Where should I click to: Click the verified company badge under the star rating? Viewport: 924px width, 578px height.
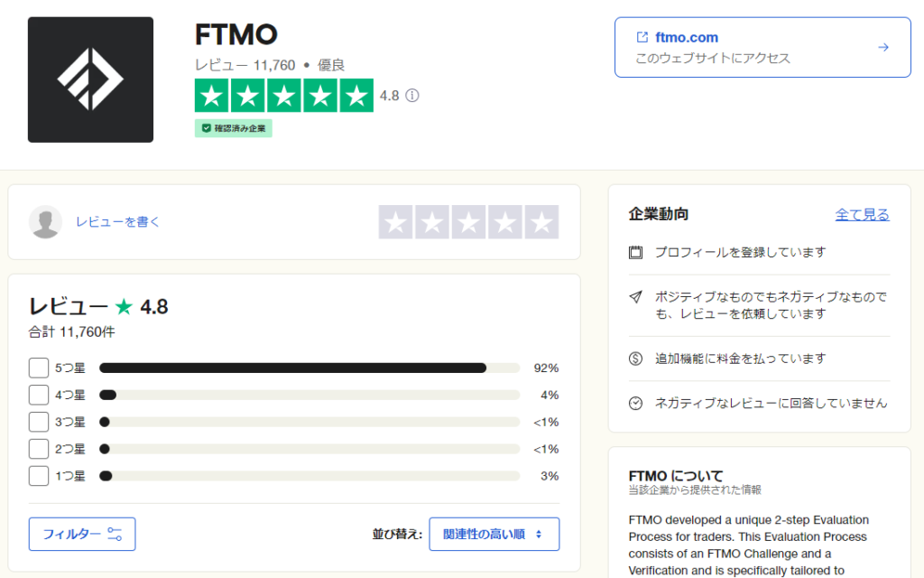coord(233,128)
